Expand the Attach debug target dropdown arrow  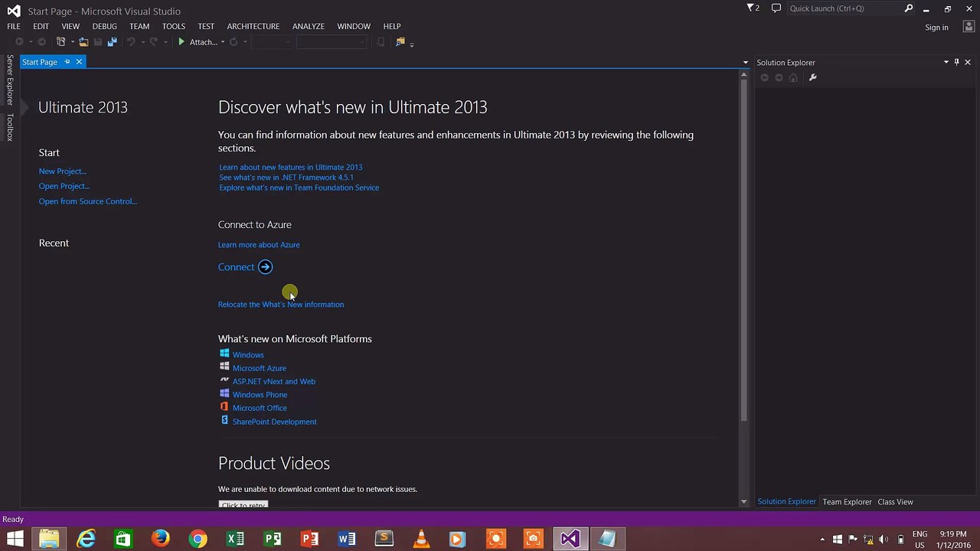[223, 42]
